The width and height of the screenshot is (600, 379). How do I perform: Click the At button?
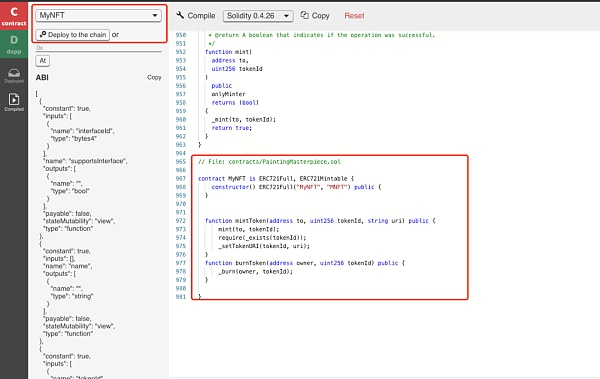point(42,60)
